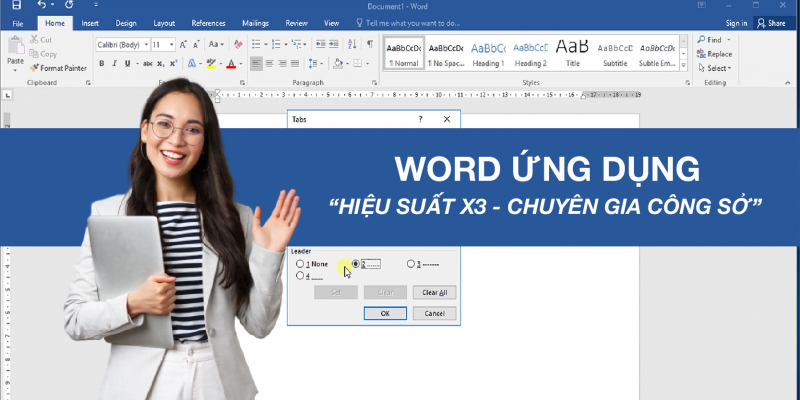Click the Save icon in title bar
This screenshot has height=400, width=800.
click(16, 6)
